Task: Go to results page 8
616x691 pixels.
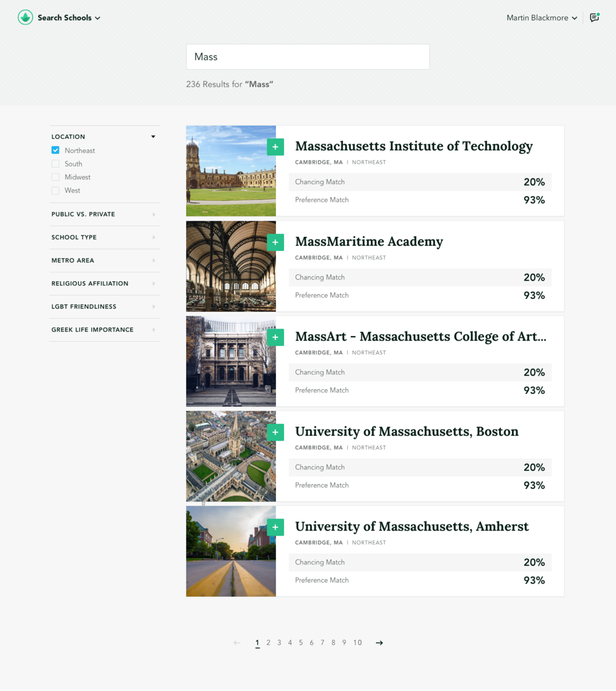Action: [333, 643]
